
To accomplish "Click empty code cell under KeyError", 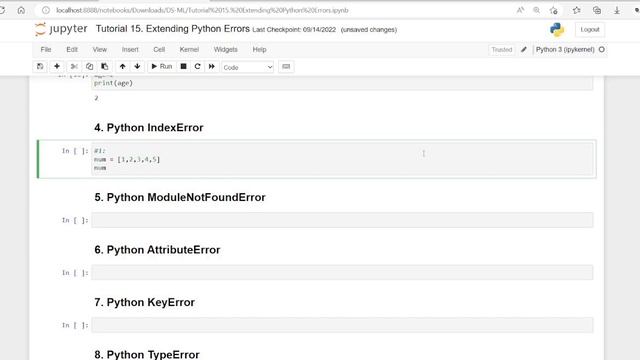I will tap(342, 325).
